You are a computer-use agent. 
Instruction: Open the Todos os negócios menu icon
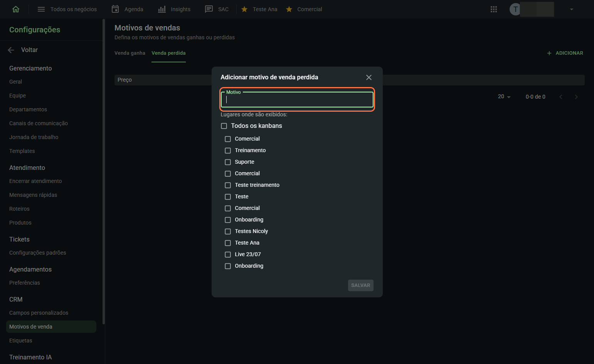(x=41, y=9)
